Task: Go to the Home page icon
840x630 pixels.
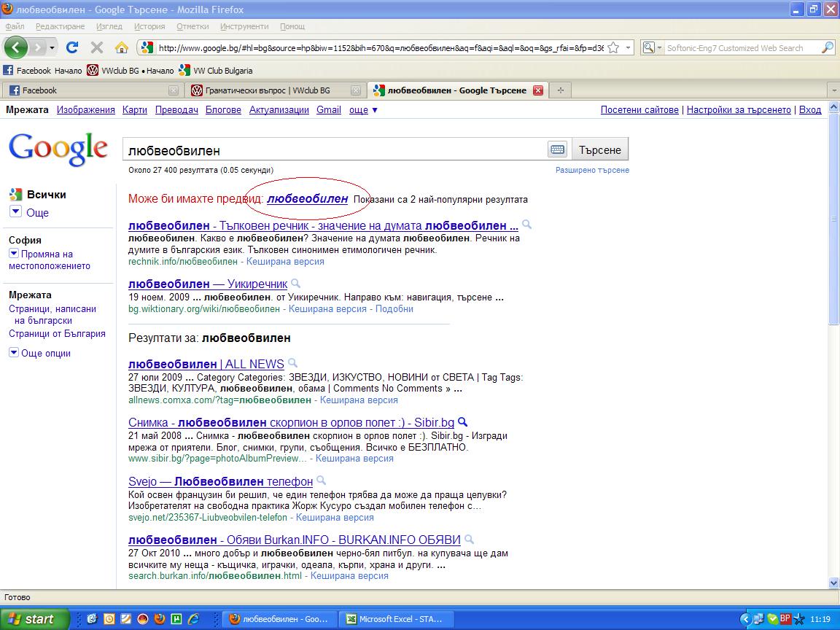Action: [122, 47]
